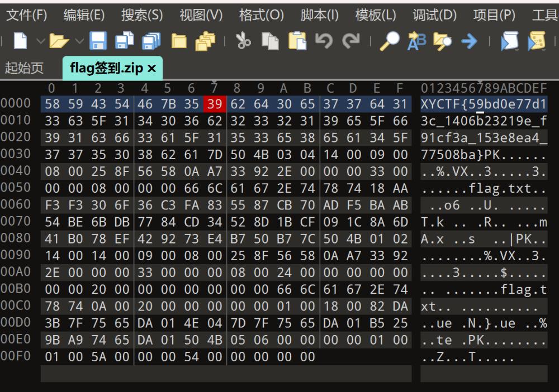Open the 编辑(E) menu
The image size is (559, 392).
pos(84,15)
